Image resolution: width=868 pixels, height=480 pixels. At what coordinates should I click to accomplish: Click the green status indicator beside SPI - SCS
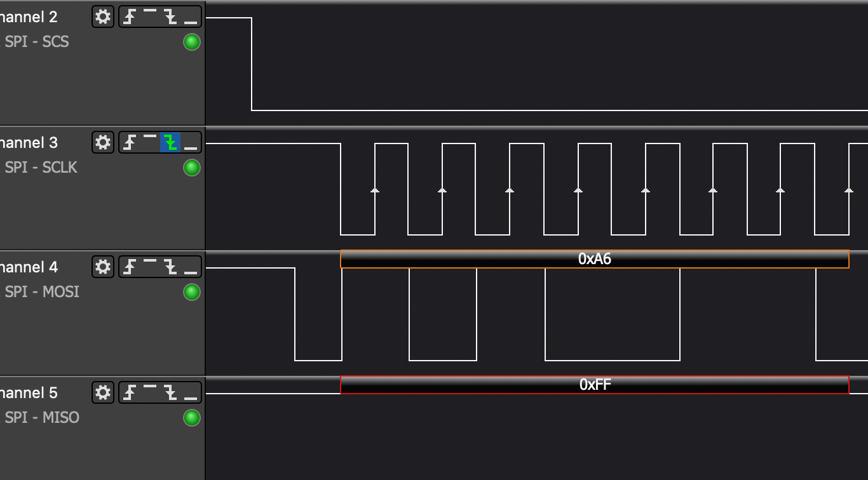(x=191, y=42)
